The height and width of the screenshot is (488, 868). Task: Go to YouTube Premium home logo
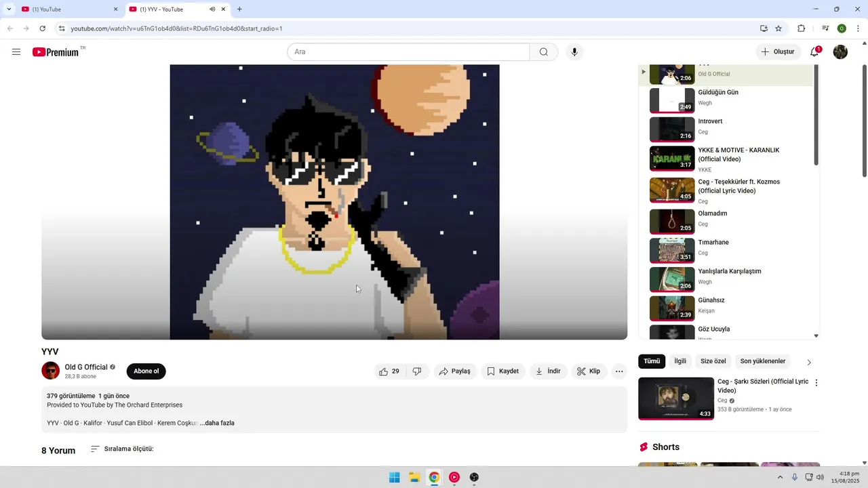[56, 52]
